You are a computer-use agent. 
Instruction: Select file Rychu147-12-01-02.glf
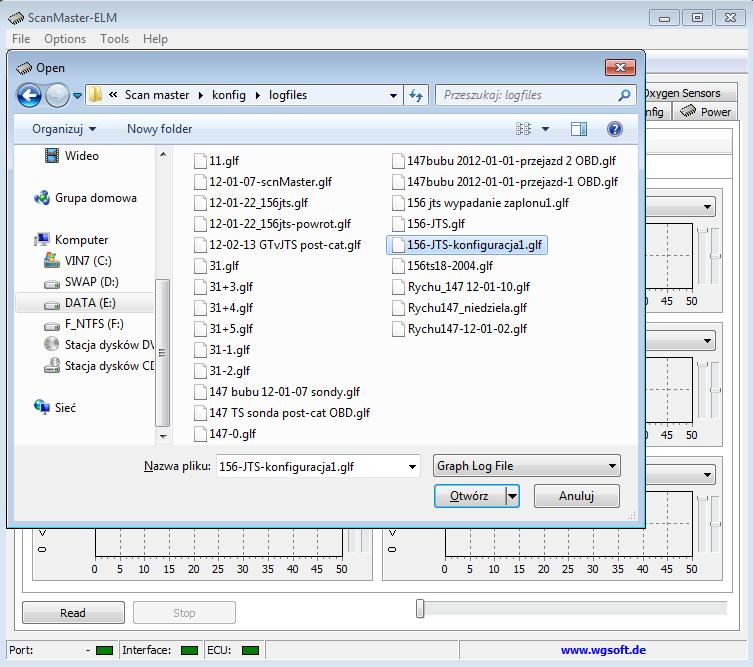[460, 329]
